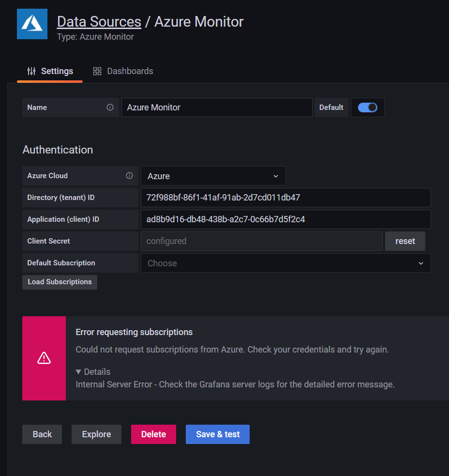This screenshot has width=449, height=476.
Task: Open the Default Subscription dropdown
Action: pos(285,263)
